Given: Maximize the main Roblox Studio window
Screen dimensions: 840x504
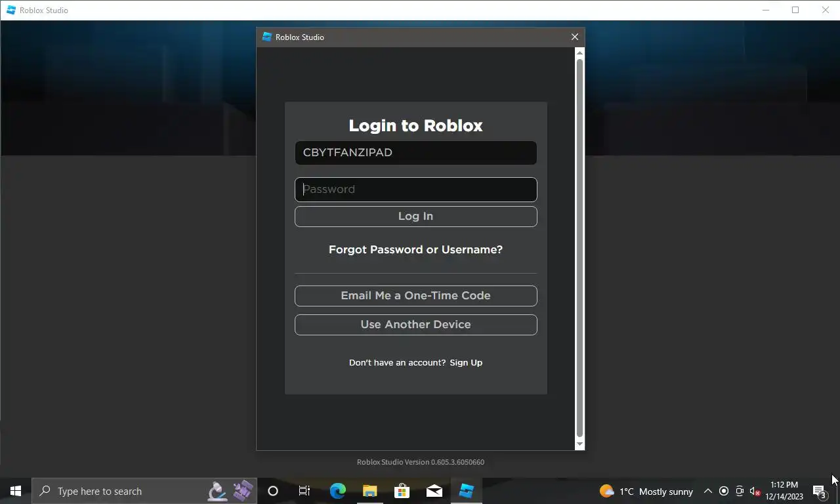Looking at the screenshot, I should click(x=795, y=10).
